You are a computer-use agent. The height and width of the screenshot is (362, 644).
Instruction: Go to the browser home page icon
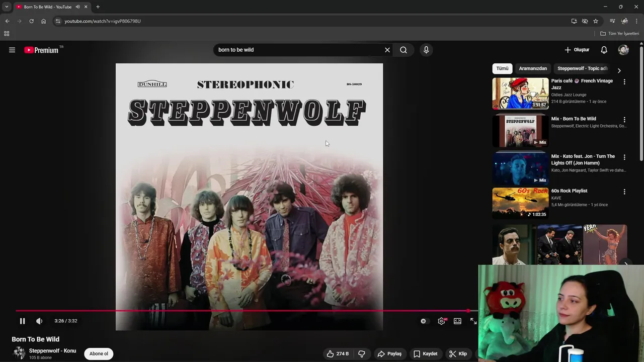[43, 21]
